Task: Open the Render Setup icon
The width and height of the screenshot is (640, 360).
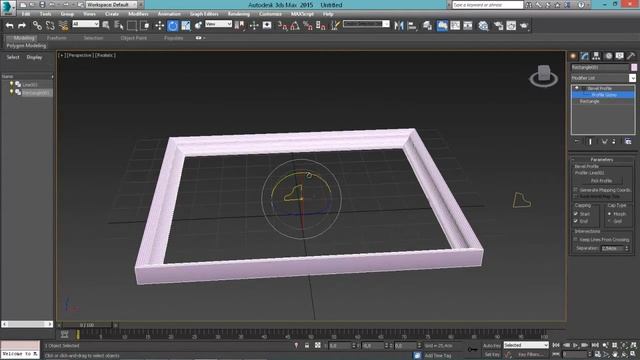Action: click(x=498, y=26)
